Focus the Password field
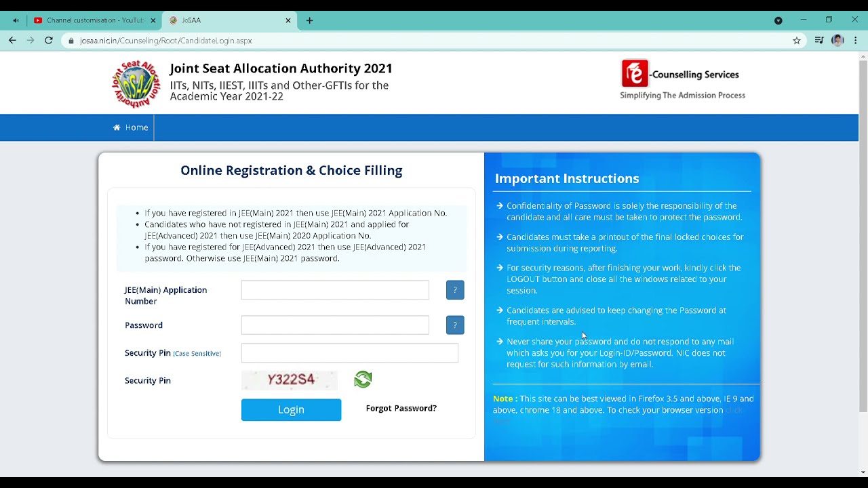The height and width of the screenshot is (488, 868). [x=335, y=325]
